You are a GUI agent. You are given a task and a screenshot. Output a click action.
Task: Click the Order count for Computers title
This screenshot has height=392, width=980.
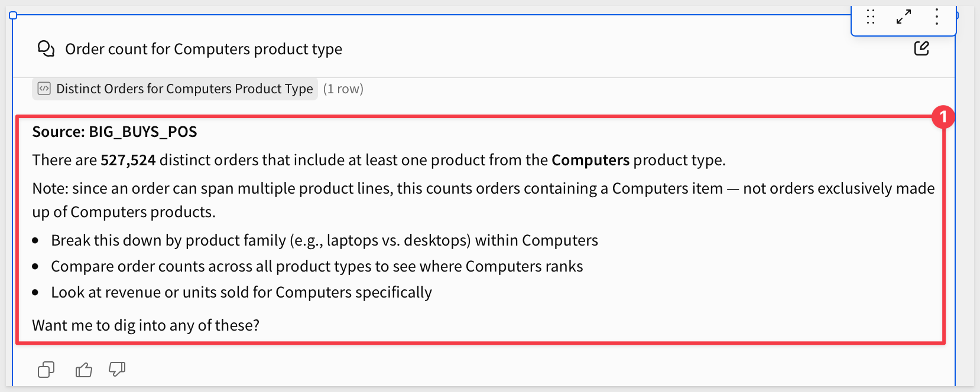point(203,49)
